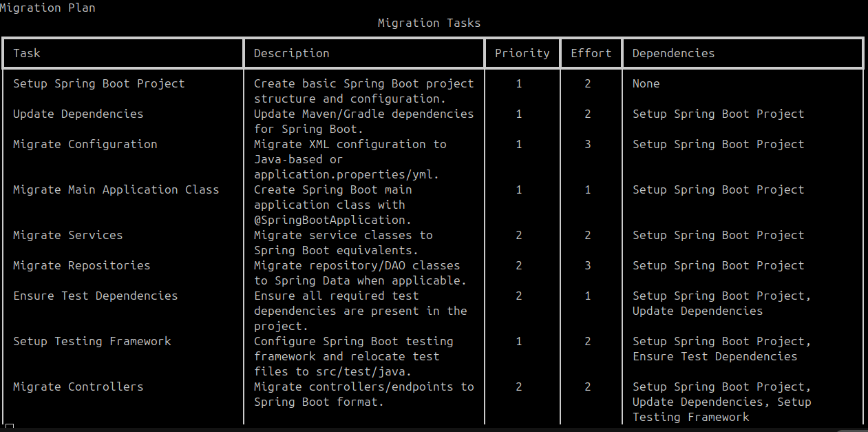
Task: Click 'Testing Framework' dependency text of Migrate Controllers
Action: (691, 417)
